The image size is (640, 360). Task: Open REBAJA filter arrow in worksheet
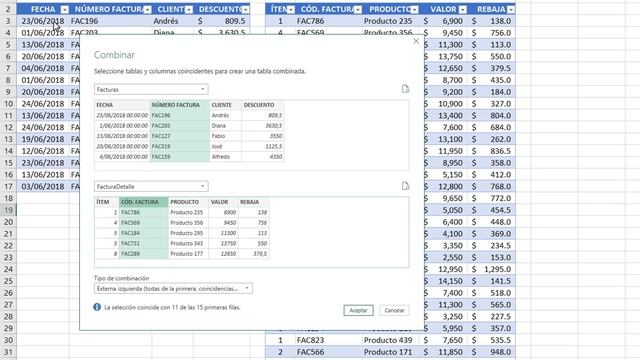point(511,9)
